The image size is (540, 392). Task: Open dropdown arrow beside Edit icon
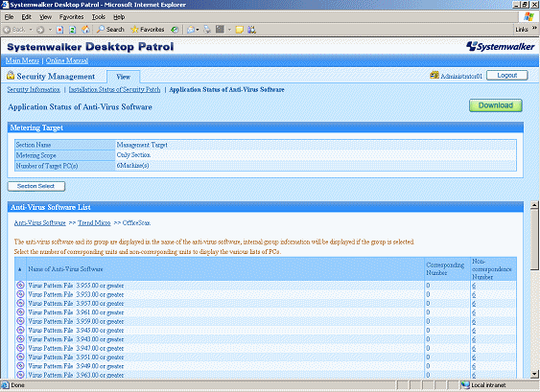click(229, 30)
